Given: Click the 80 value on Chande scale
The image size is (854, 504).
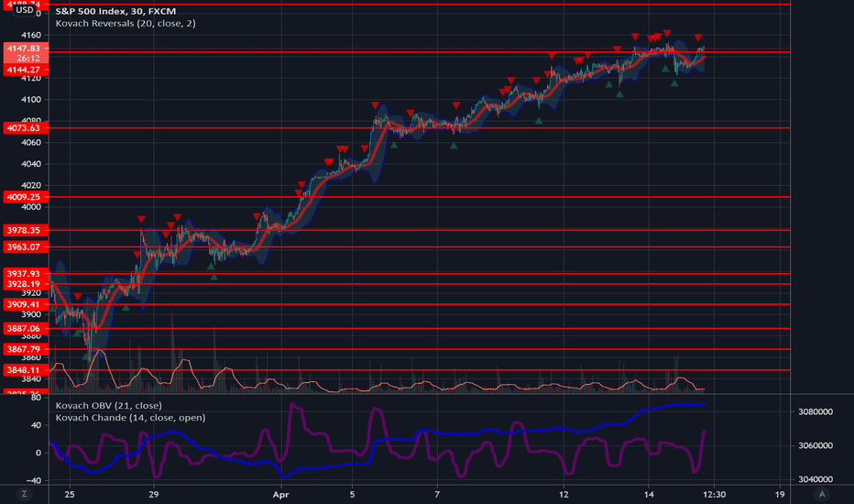Looking at the screenshot, I should click(x=36, y=398).
